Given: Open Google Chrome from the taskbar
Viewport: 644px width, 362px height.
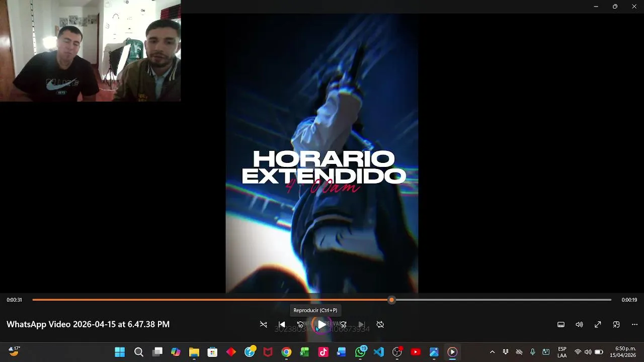Looking at the screenshot, I should [x=286, y=352].
